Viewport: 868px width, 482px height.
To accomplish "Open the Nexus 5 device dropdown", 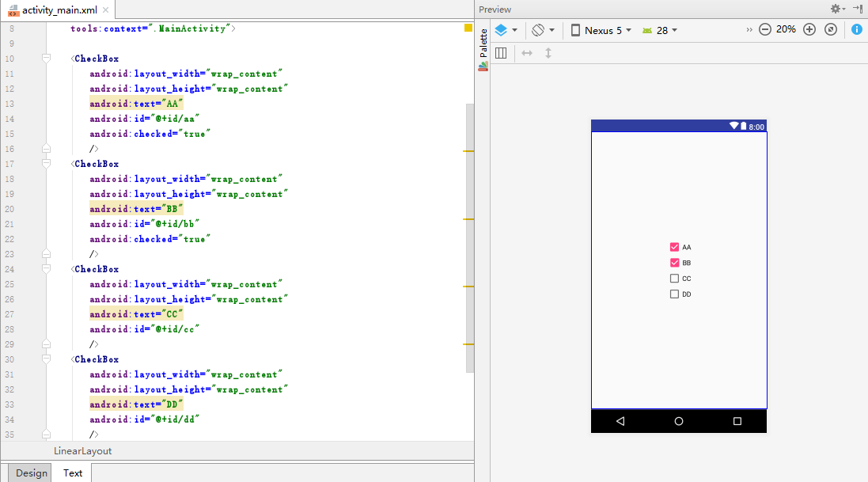I will 601,30.
